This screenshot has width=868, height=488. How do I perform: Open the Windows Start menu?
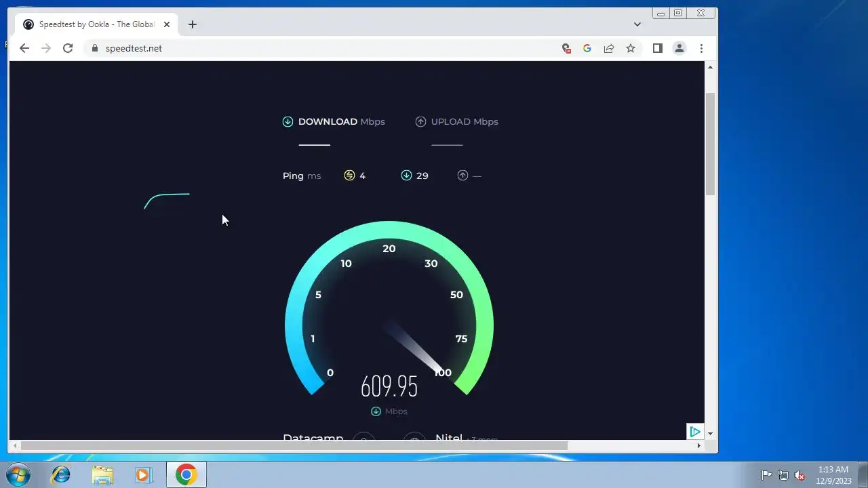click(18, 475)
